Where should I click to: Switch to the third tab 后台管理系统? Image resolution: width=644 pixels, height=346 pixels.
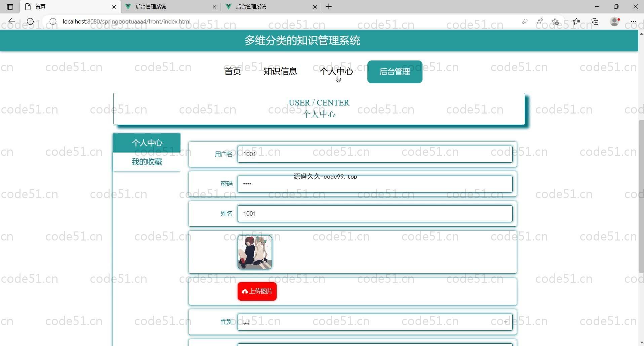click(x=271, y=7)
